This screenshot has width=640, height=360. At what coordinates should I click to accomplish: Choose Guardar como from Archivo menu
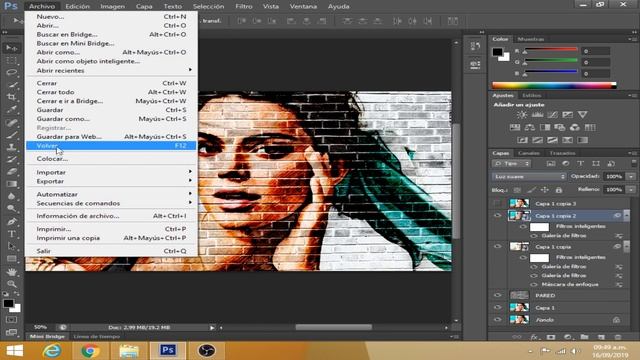pyautogui.click(x=111, y=119)
